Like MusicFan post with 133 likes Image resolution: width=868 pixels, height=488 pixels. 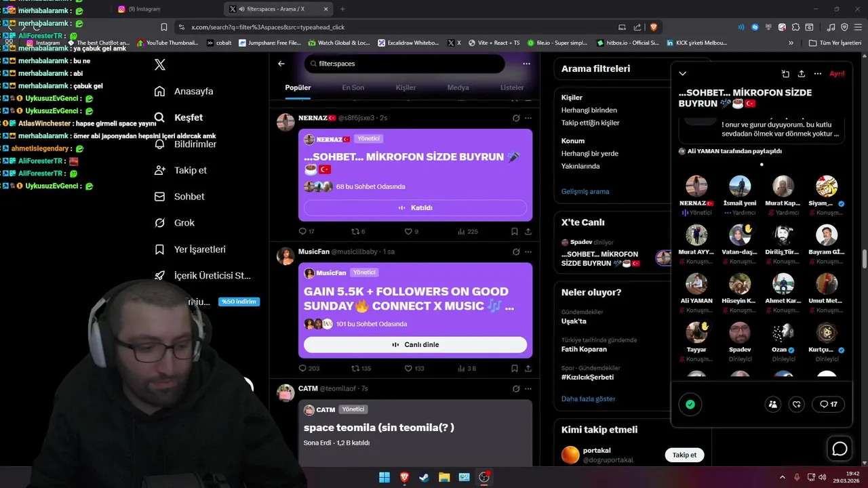414,369
